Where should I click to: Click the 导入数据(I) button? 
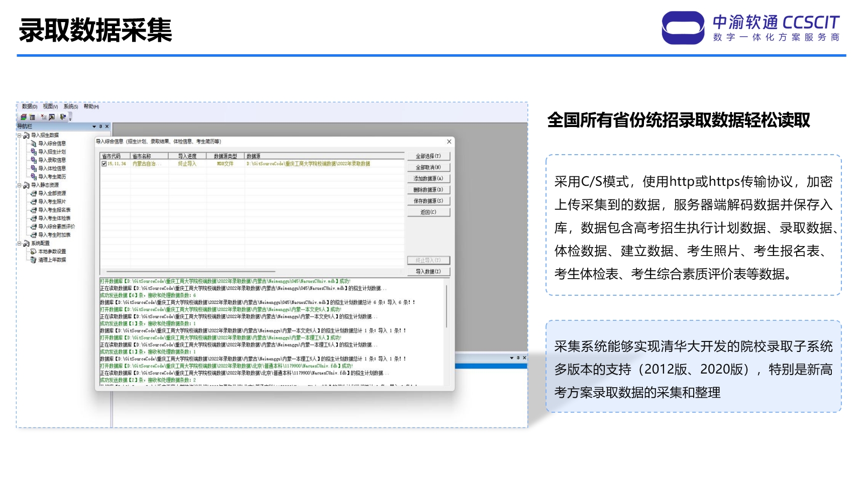(x=428, y=272)
